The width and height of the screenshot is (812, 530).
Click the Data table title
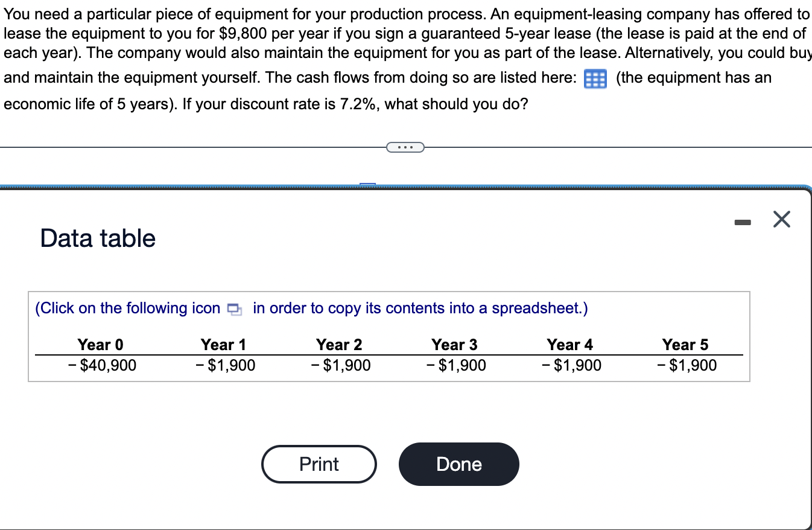[97, 238]
